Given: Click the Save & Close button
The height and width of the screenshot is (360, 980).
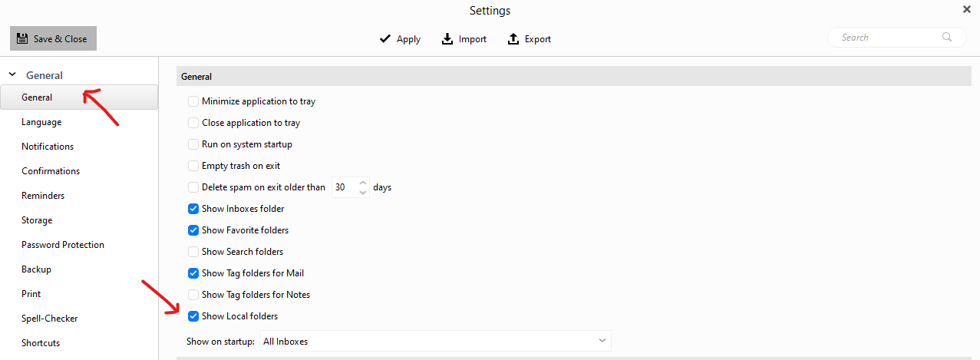Looking at the screenshot, I should click(53, 38).
